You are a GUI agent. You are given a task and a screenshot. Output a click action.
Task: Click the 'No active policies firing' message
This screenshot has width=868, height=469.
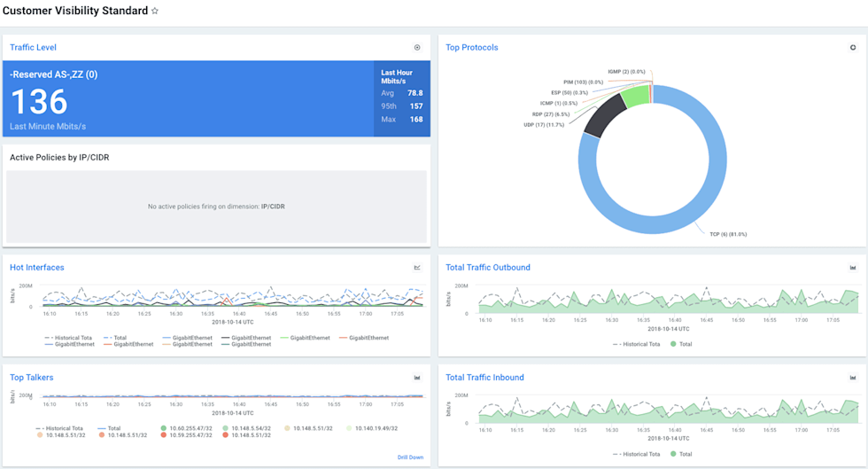coord(216,207)
